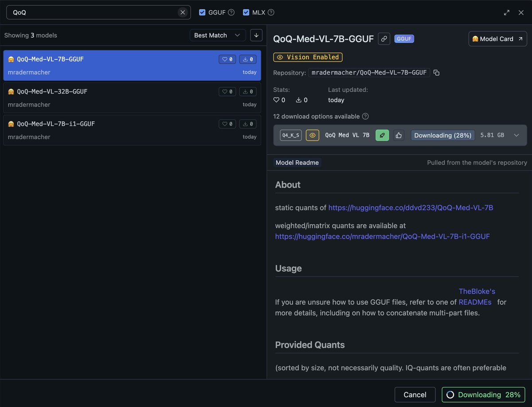Reverse sort order with the arrow-down button
This screenshot has width=532, height=407.
click(256, 35)
